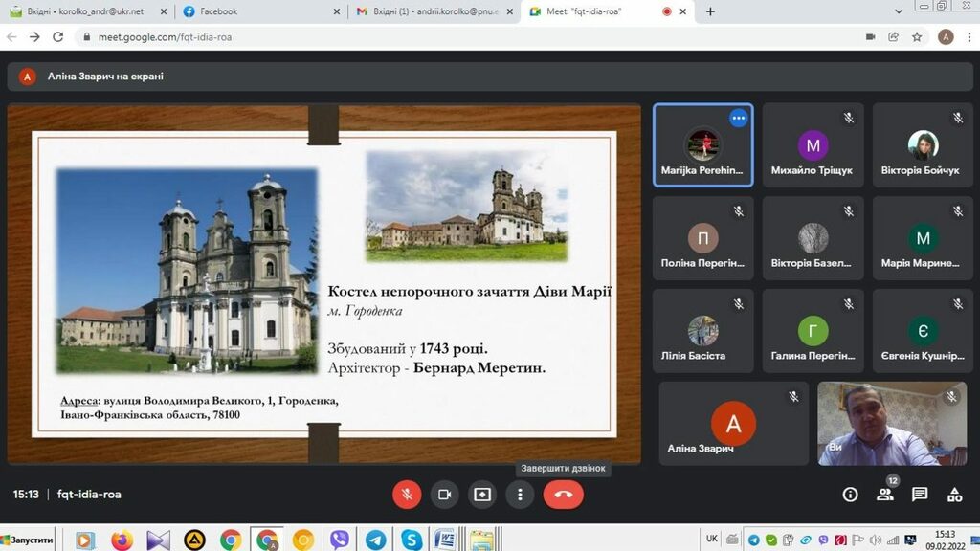This screenshot has width=980, height=551.
Task: Reload the Meet page
Action: coord(58,37)
